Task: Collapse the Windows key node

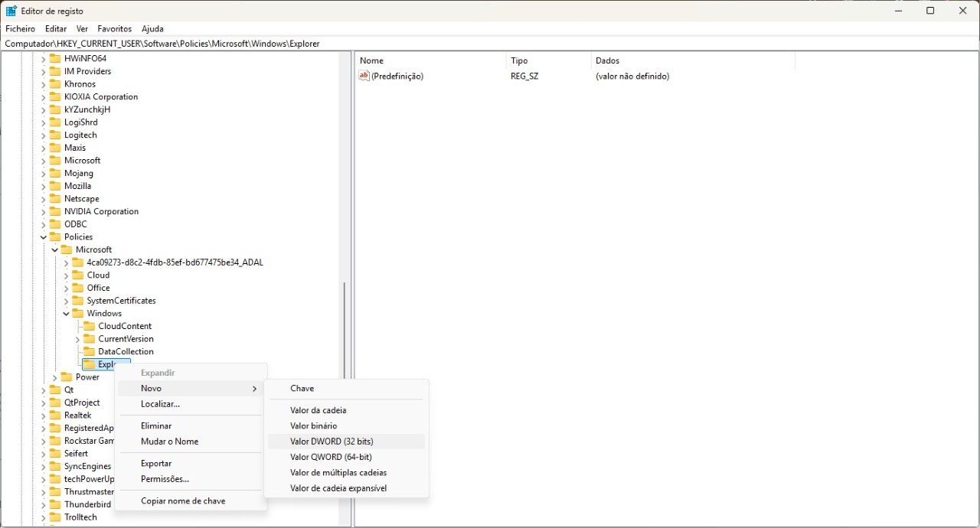Action: click(x=66, y=314)
